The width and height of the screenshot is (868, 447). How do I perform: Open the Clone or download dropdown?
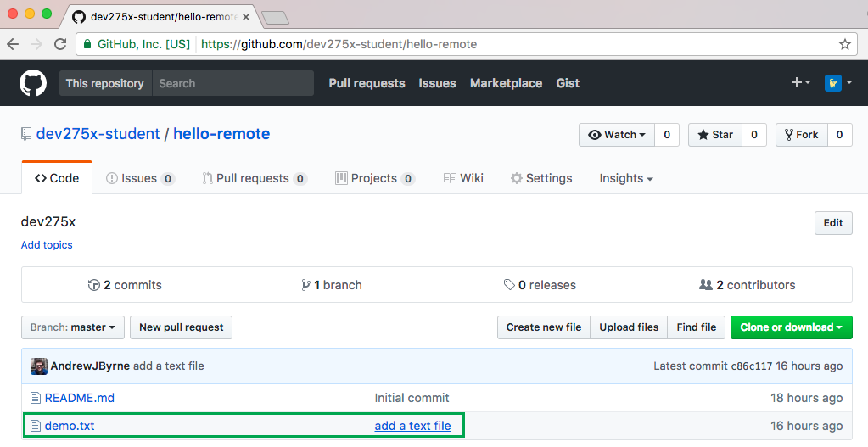pos(792,327)
